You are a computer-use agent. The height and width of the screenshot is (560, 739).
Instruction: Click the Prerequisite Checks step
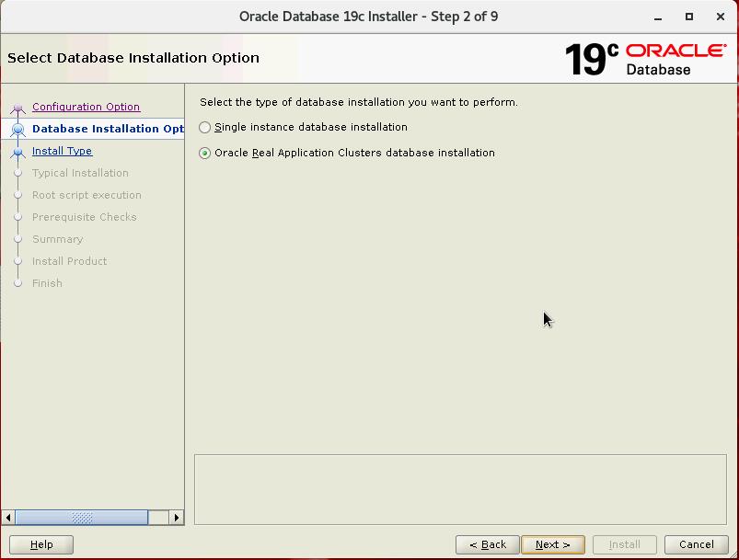coord(84,217)
